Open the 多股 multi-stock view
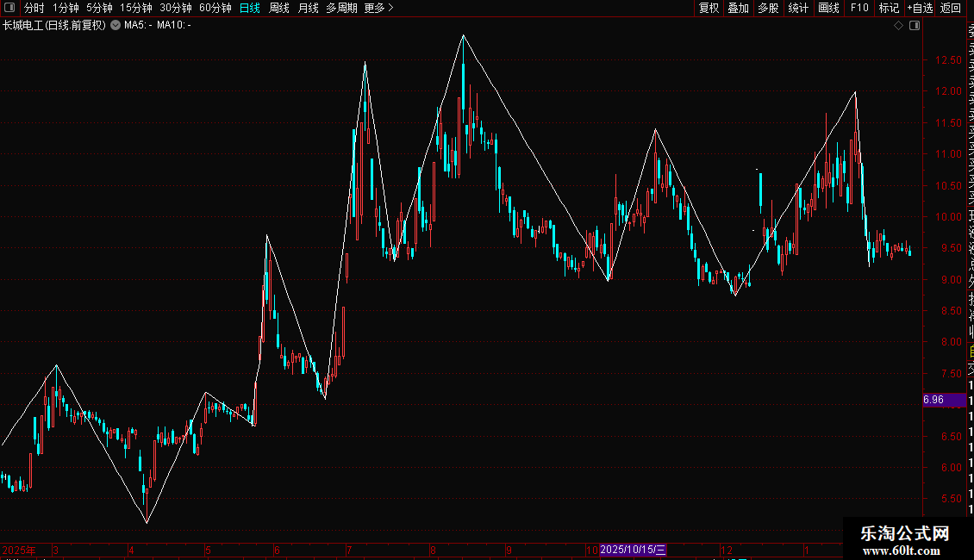 pyautogui.click(x=768, y=8)
